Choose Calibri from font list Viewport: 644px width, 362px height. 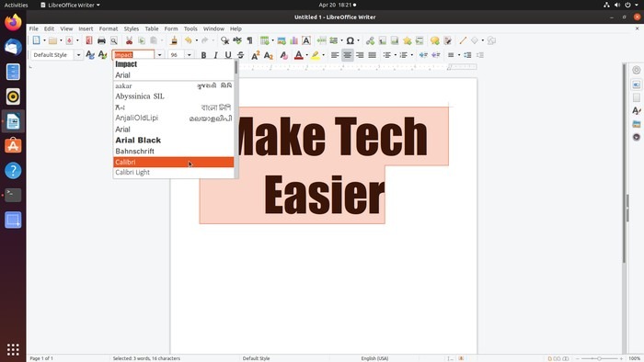tap(173, 162)
